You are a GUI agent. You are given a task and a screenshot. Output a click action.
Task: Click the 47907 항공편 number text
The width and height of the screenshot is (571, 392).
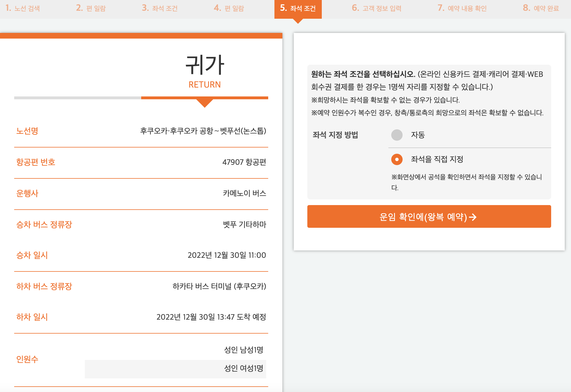[244, 162]
